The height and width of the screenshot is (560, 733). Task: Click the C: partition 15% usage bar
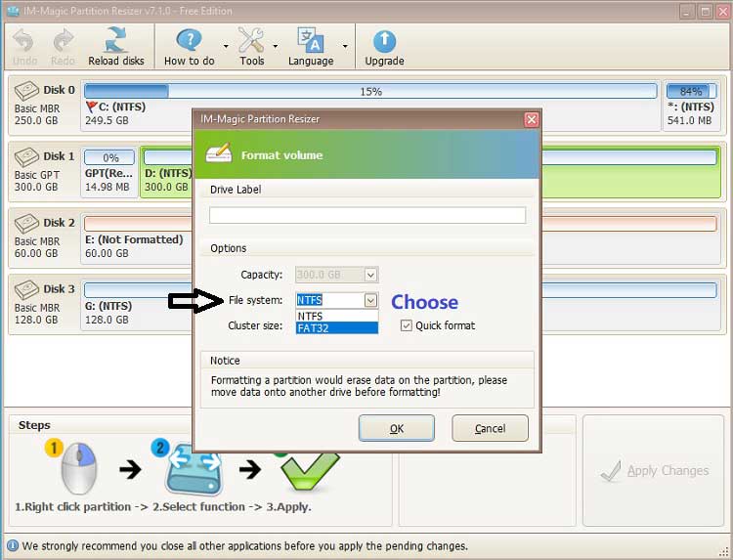point(370,91)
